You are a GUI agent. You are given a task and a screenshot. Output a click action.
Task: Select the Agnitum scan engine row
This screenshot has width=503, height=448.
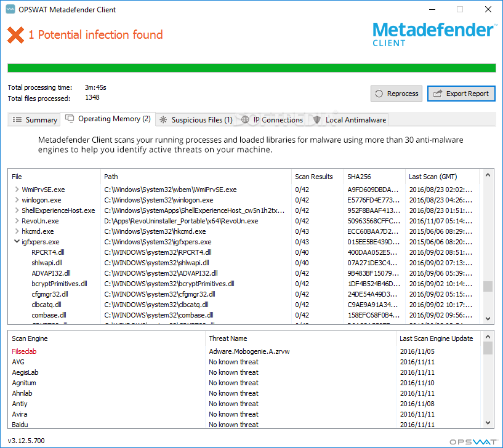pyautogui.click(x=246, y=383)
